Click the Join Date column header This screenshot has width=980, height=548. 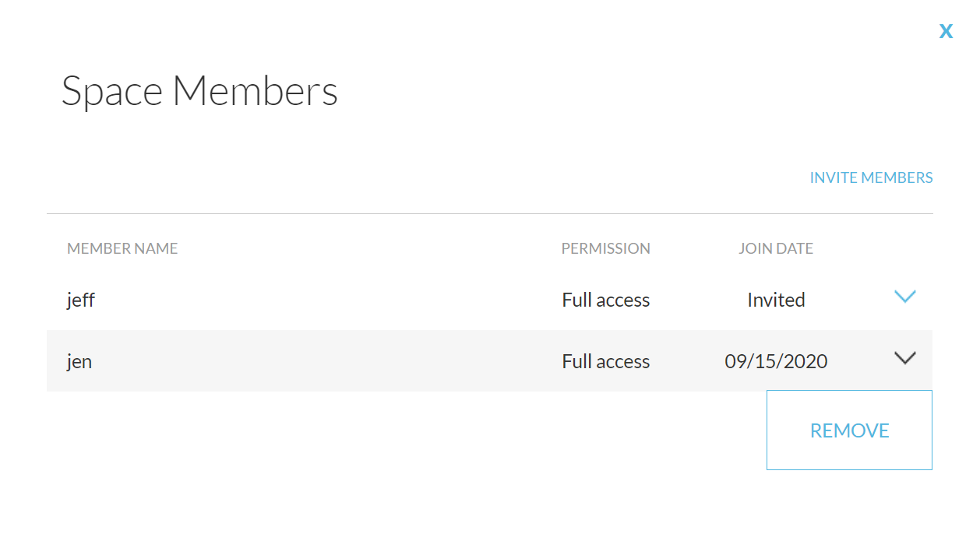pyautogui.click(x=775, y=248)
